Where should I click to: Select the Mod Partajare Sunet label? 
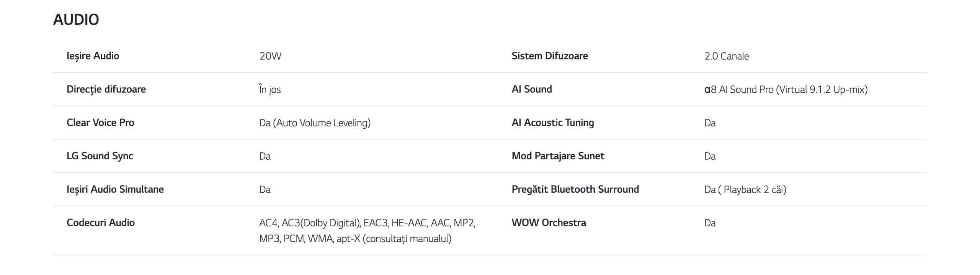tap(558, 156)
